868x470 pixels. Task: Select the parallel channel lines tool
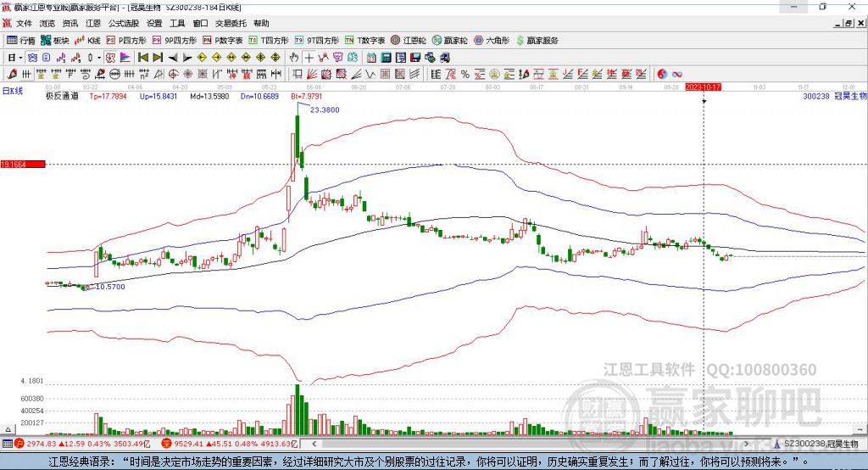[415, 74]
